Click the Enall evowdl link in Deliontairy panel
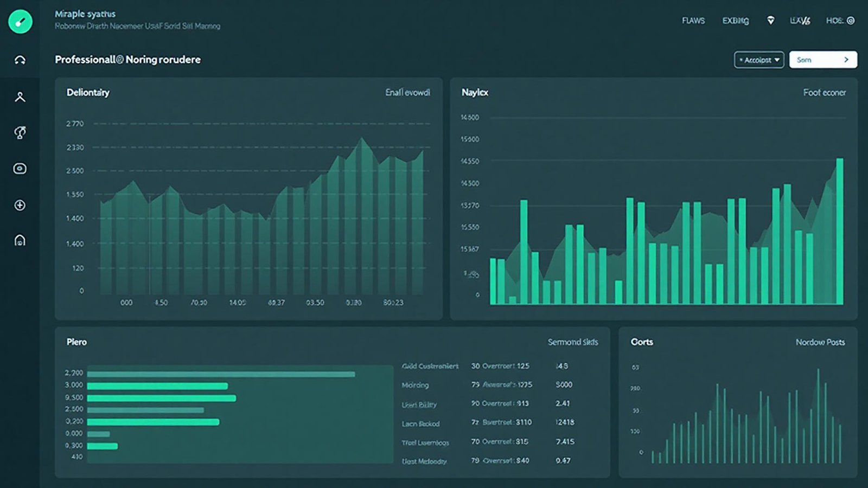Screen dimensions: 868x488 pos(407,93)
